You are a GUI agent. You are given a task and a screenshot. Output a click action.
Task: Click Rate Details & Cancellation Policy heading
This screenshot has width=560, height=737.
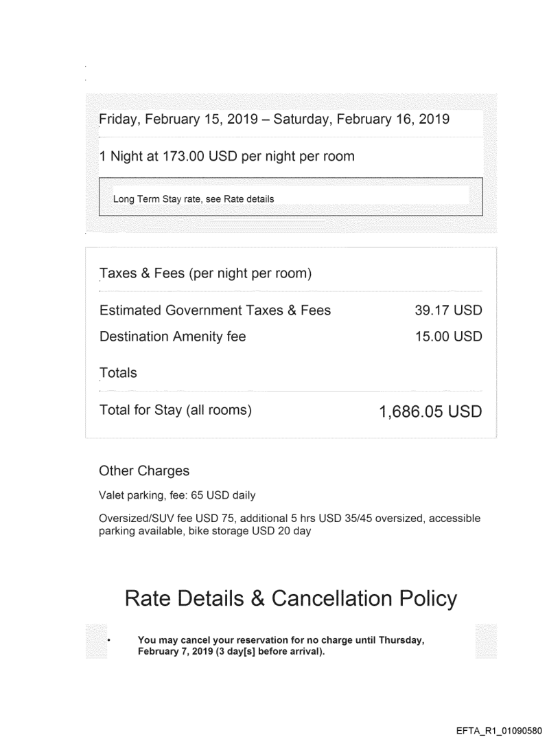tap(290, 599)
